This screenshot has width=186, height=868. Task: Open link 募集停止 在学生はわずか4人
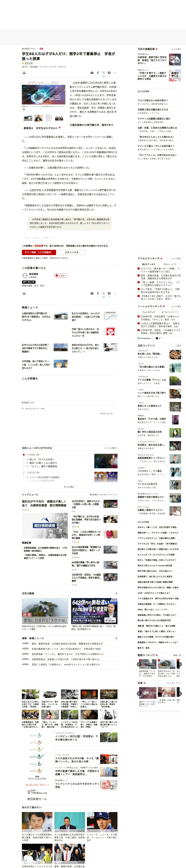(x=42, y=128)
